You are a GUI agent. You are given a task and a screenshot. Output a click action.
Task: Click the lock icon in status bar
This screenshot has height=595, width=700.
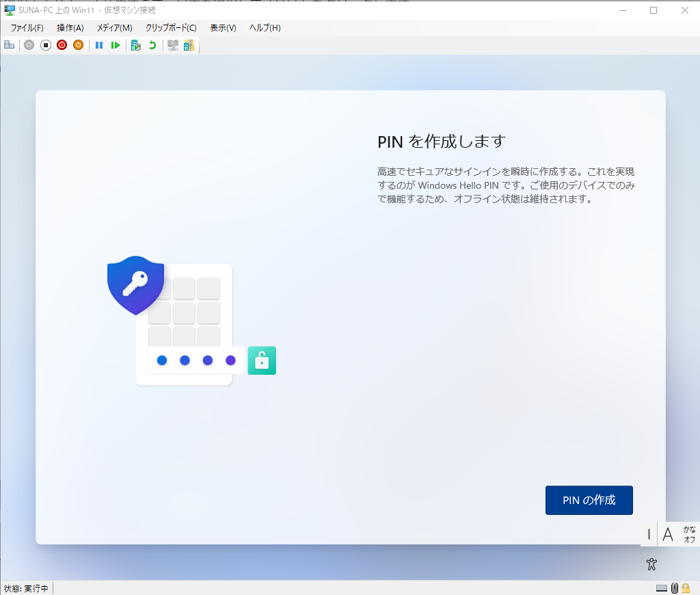686,588
